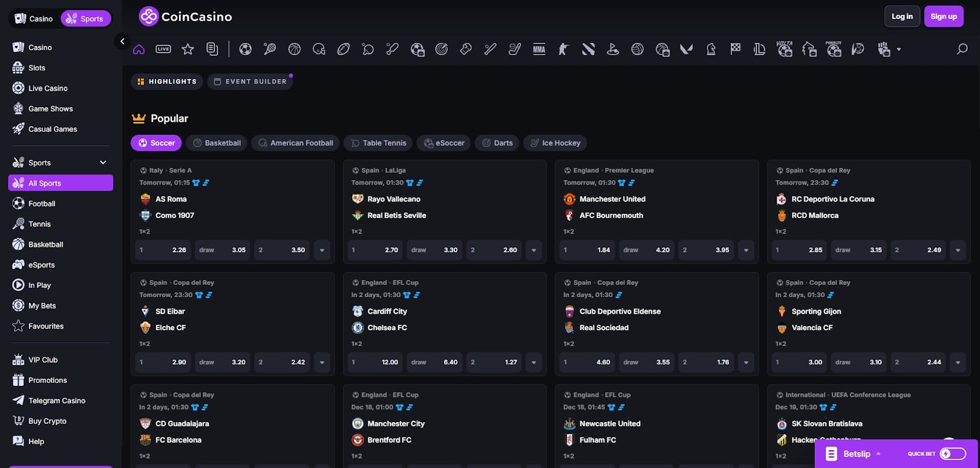Switch to Casino in the top-left mode toggle
The height and width of the screenshot is (468, 980).
34,18
